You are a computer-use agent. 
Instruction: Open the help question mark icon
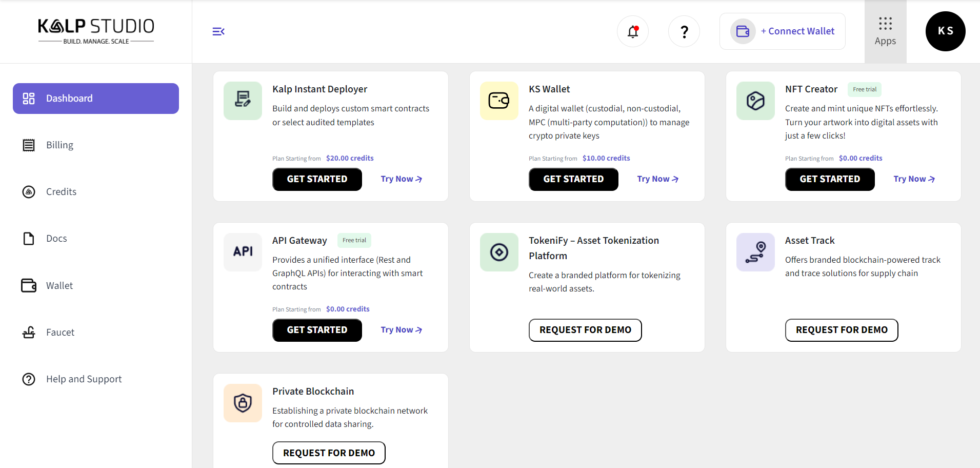684,32
